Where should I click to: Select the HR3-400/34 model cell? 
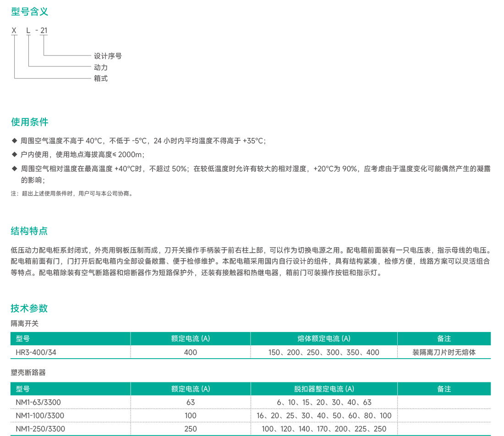click(x=36, y=352)
